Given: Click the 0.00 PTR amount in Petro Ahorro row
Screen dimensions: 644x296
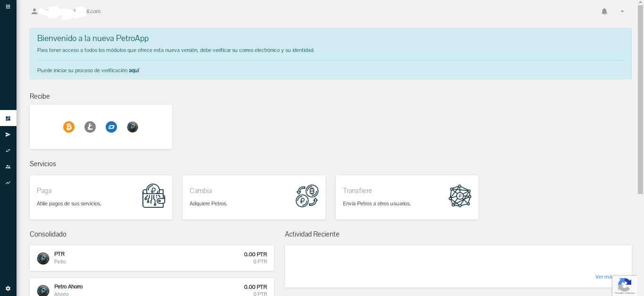Looking at the screenshot, I should coord(255,287).
